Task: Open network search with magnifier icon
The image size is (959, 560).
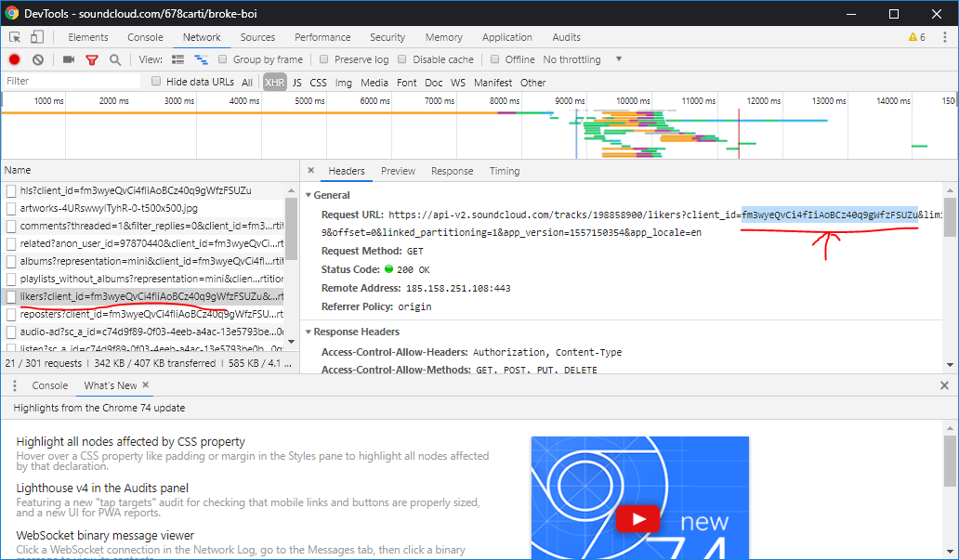Action: 115,59
